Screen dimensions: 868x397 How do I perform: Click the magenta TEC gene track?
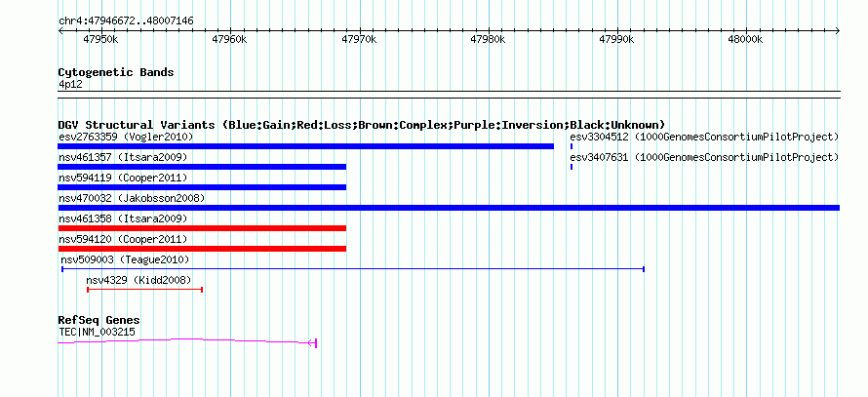pos(186,341)
